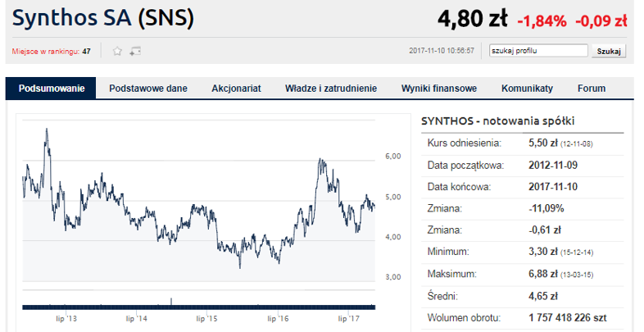Click the 3,00 price axis label
Viewport: 644px width, 332px height.
click(393, 277)
